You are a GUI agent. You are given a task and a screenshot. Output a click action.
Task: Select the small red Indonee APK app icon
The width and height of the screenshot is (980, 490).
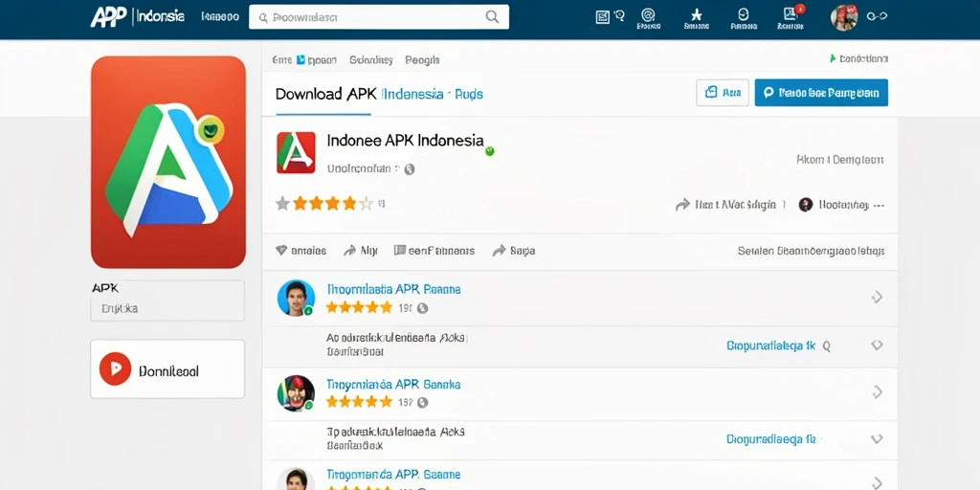[296, 152]
